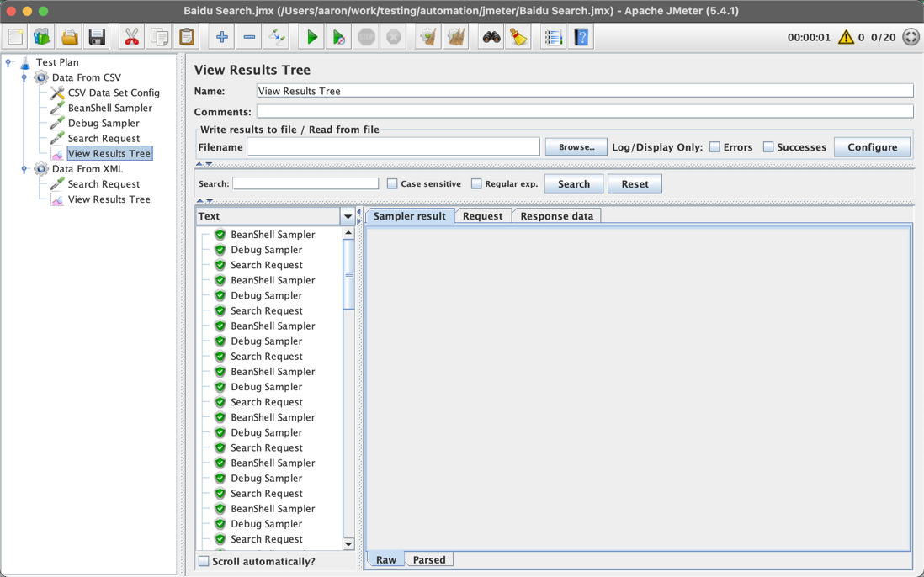Toggle the Regular exp. checkbox
Viewport: 924px width, 577px height.
pyautogui.click(x=477, y=183)
